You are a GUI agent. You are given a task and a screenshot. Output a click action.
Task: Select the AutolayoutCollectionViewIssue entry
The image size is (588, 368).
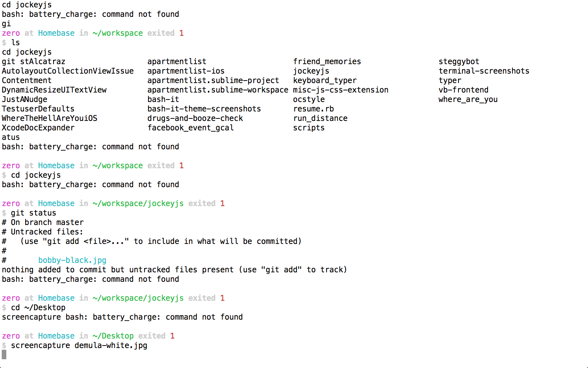(x=68, y=71)
